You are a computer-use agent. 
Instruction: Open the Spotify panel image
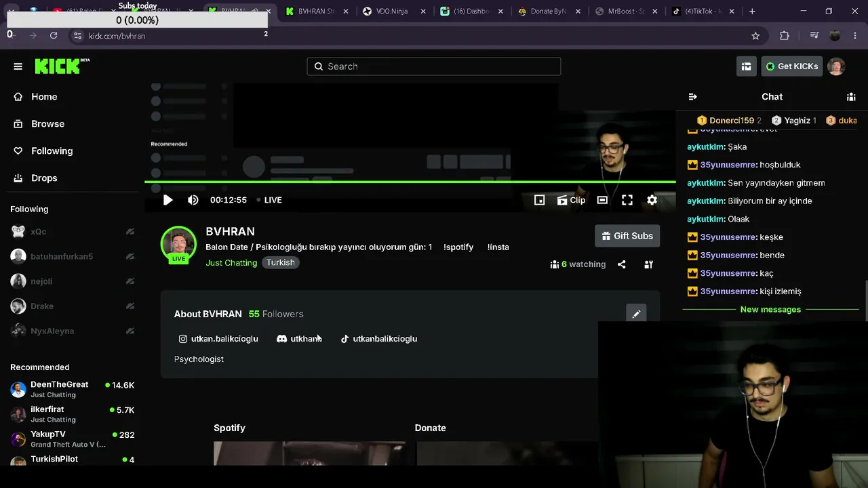click(x=310, y=453)
